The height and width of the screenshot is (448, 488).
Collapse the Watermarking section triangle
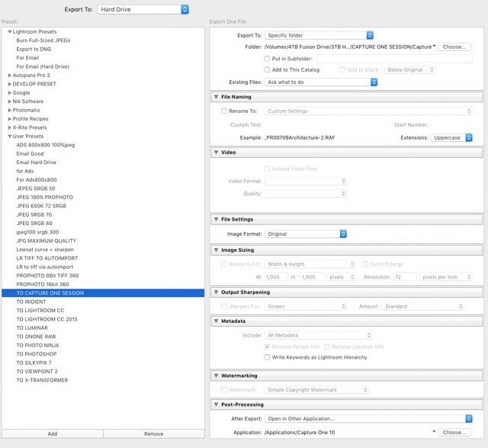216,375
